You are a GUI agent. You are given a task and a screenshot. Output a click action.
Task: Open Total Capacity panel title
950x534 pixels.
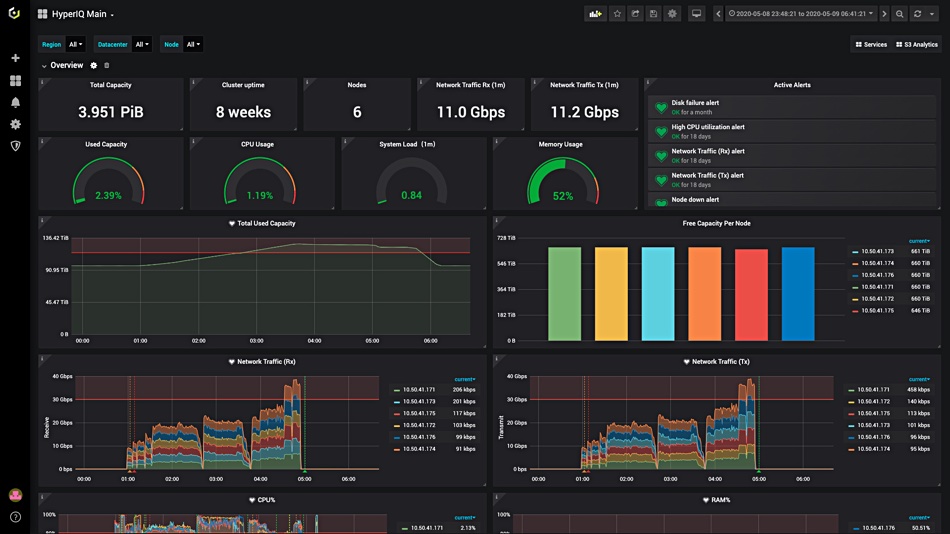click(110, 85)
